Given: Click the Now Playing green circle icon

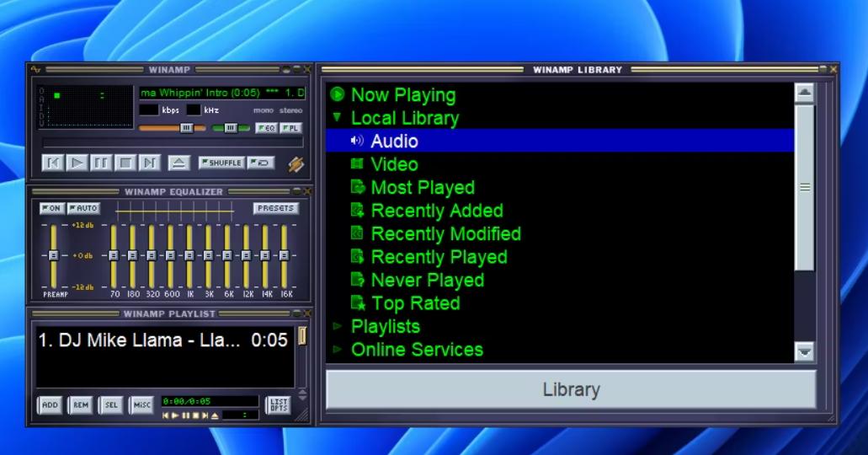Looking at the screenshot, I should [x=337, y=94].
